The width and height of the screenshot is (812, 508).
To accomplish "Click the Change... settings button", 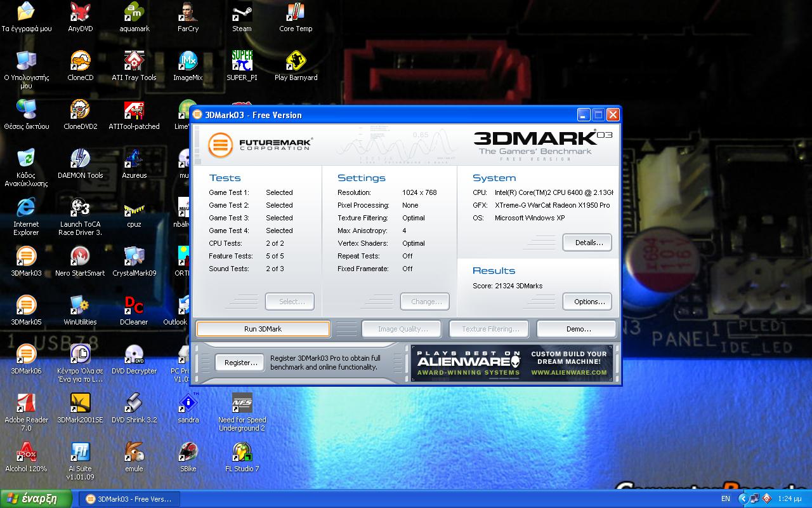I will (425, 302).
